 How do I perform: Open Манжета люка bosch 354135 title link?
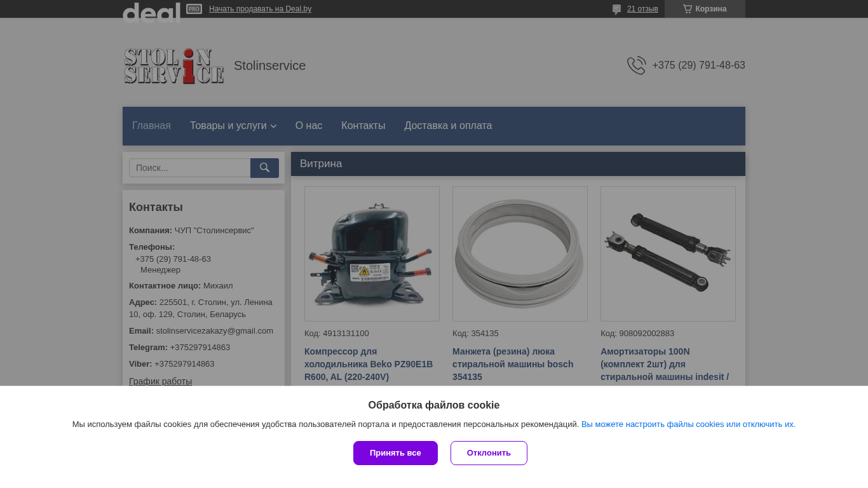(513, 364)
